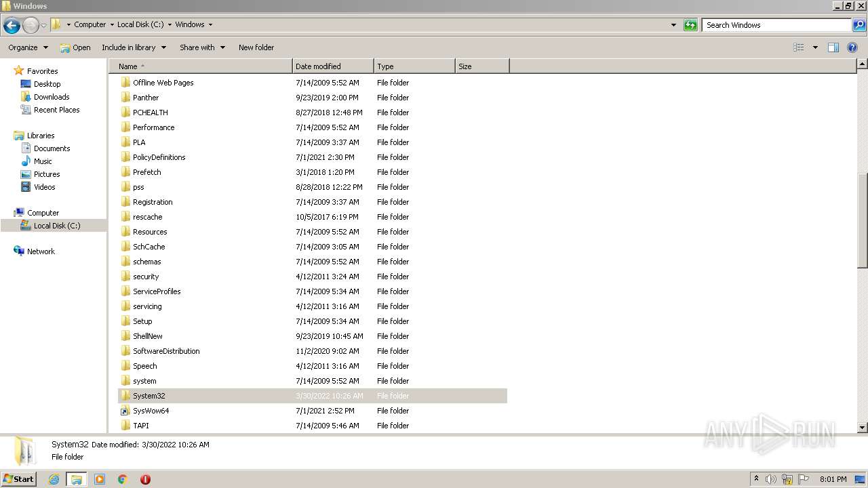Select the Panther folder icon
Screen dimensions: 868x488
coord(125,98)
